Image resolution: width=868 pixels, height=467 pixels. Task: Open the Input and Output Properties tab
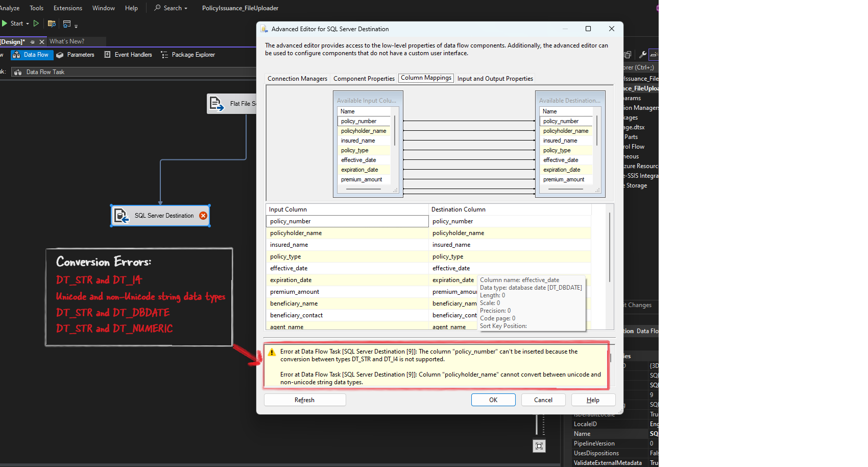tap(495, 79)
